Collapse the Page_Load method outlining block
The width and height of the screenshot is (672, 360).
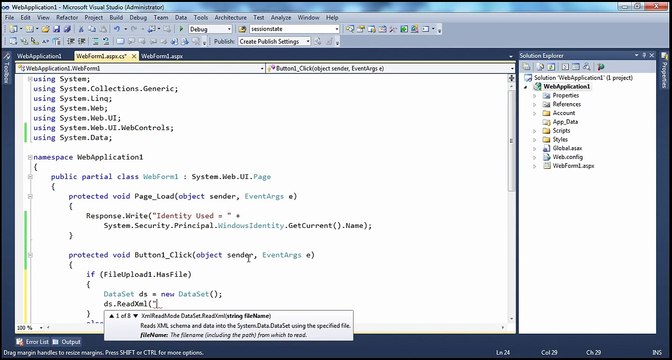30,196
